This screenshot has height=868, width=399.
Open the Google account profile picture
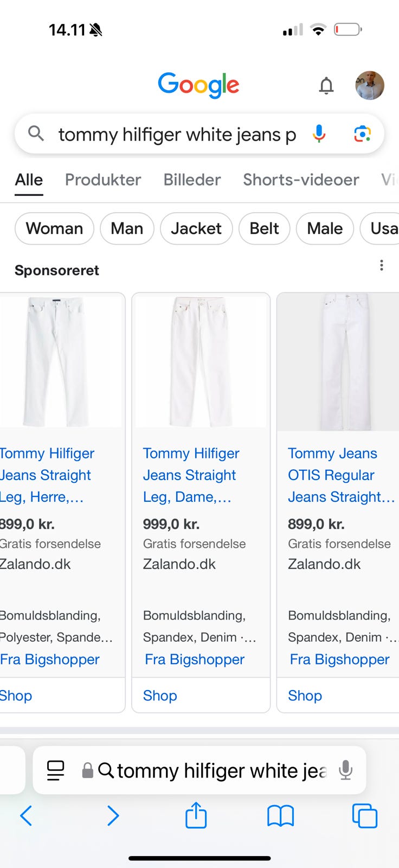click(x=370, y=85)
